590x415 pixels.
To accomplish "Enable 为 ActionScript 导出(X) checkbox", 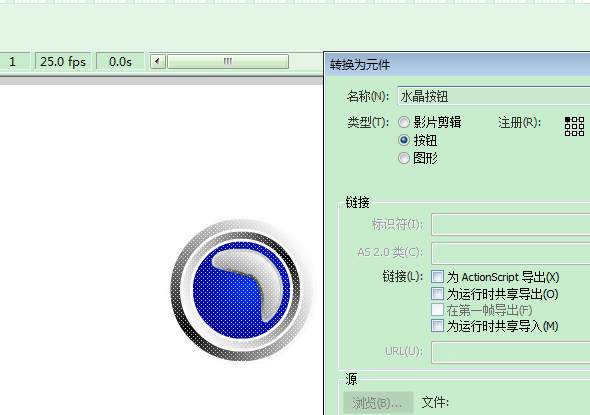I will click(437, 277).
